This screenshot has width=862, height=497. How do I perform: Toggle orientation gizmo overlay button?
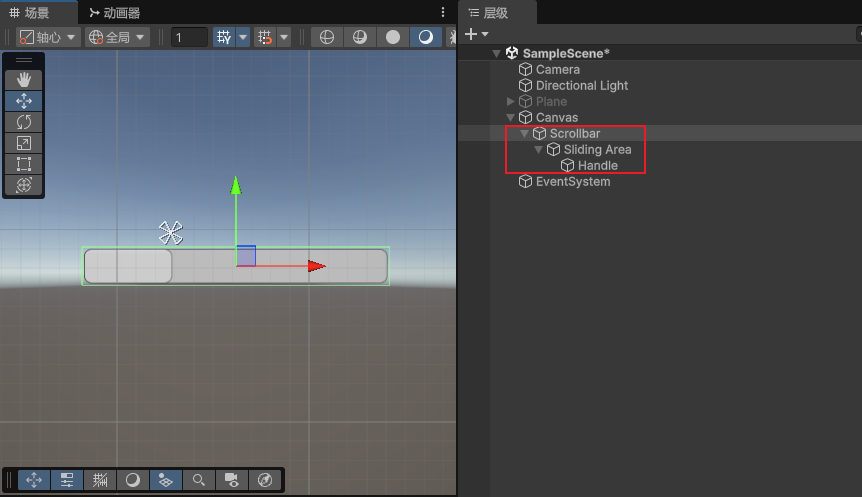pos(265,480)
